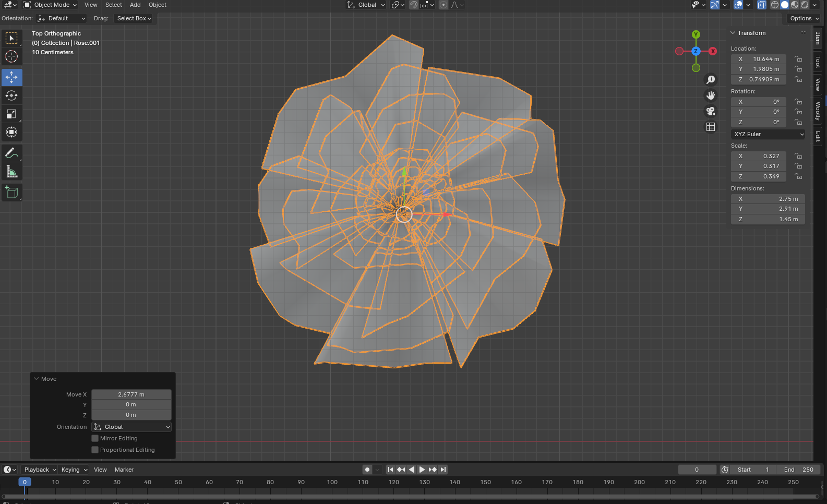Open the XYZ Euler rotation mode dropdown
Screen dimensions: 827x504
(x=768, y=134)
